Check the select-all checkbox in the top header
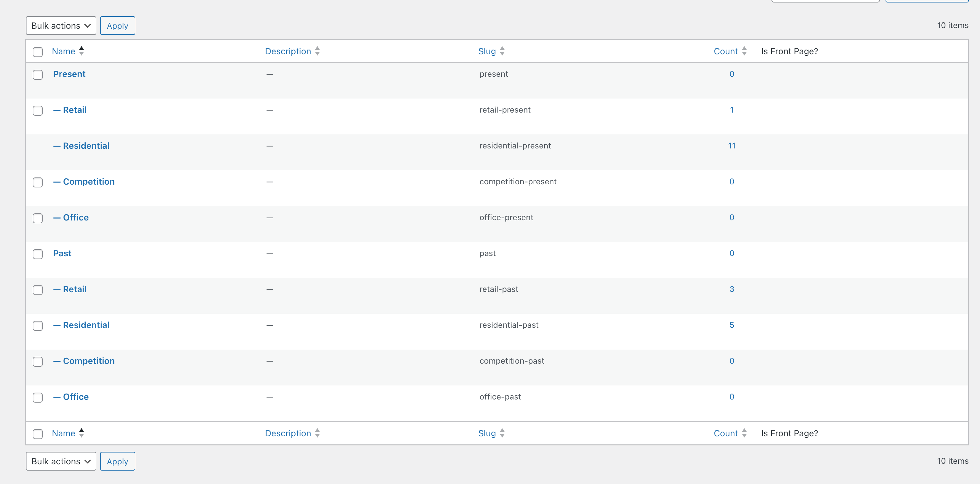 (x=38, y=52)
